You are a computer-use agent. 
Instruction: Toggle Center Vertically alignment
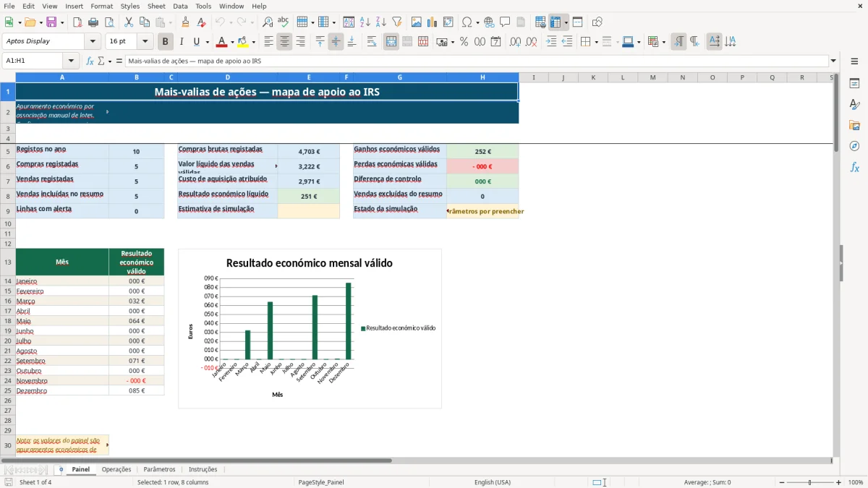(336, 42)
